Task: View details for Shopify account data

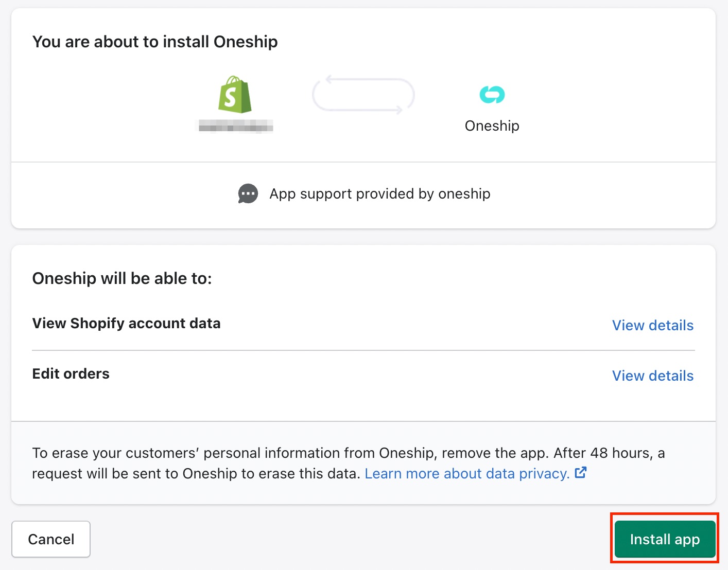Action: pyautogui.click(x=652, y=325)
